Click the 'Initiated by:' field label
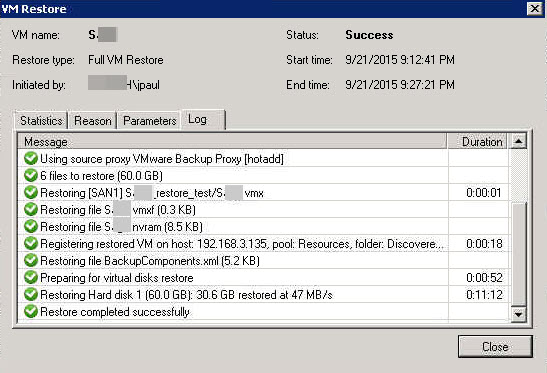 (39, 85)
